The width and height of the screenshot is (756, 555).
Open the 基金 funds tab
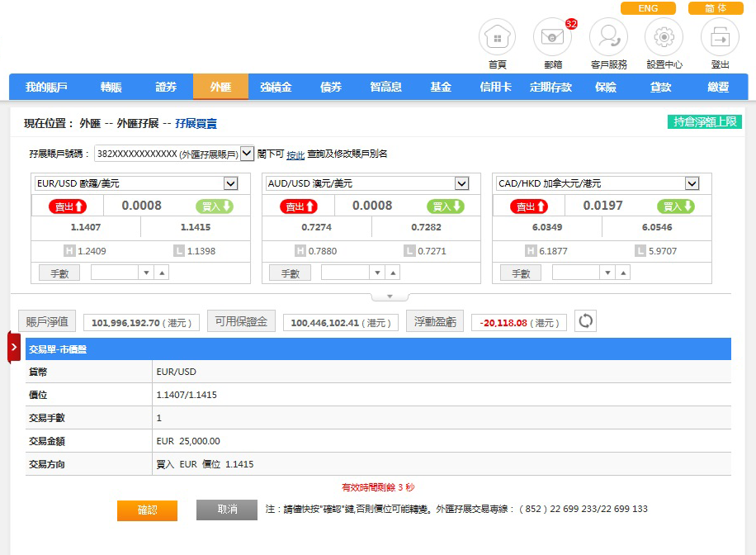coord(441,87)
